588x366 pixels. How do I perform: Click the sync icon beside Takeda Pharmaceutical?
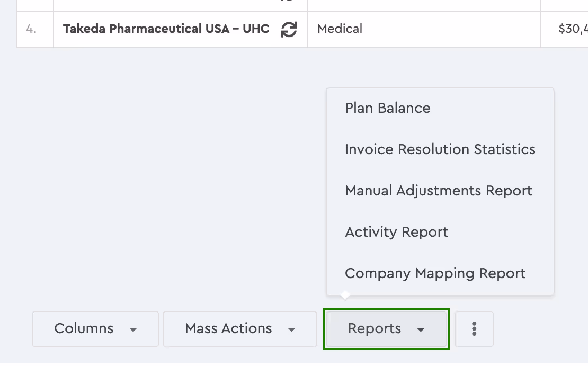point(289,30)
